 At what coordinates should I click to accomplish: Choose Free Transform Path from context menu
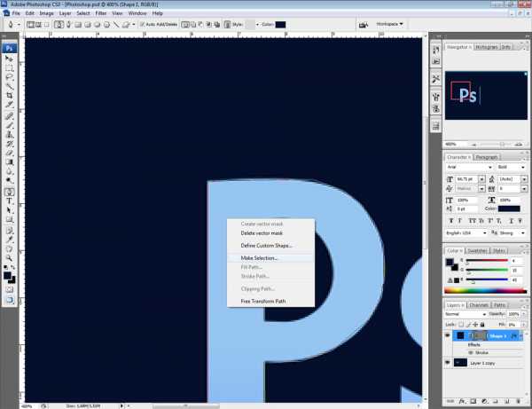coord(270,301)
